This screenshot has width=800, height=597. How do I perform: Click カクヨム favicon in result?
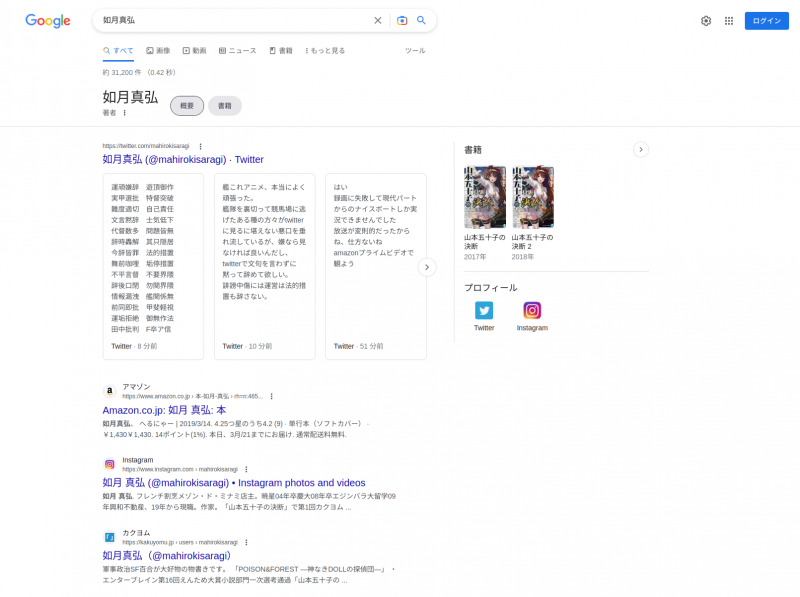click(109, 537)
